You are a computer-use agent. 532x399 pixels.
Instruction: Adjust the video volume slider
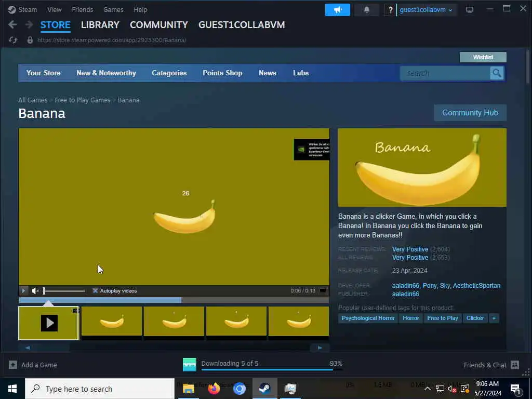click(64, 291)
